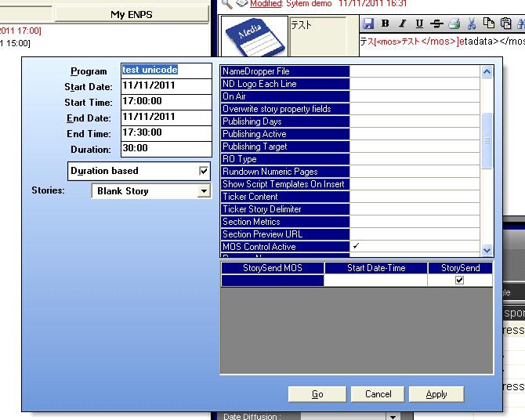This screenshot has height=420, width=525.
Task: Toggle the Duration based checkbox
Action: click(x=204, y=171)
